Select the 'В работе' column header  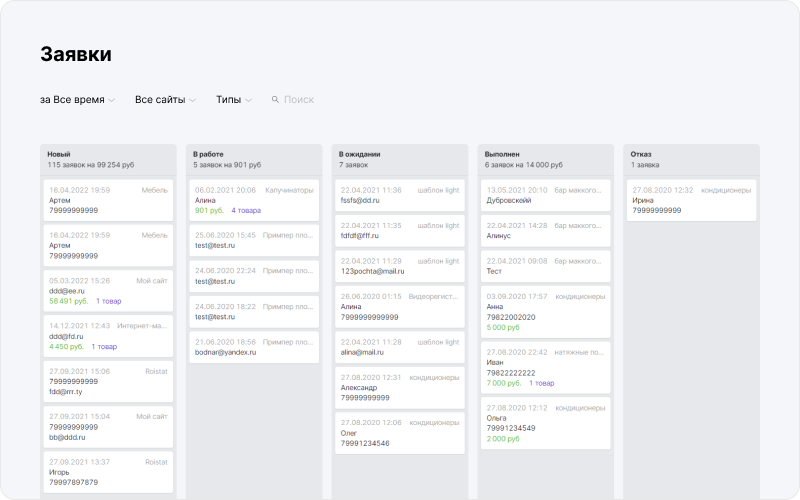(x=208, y=154)
